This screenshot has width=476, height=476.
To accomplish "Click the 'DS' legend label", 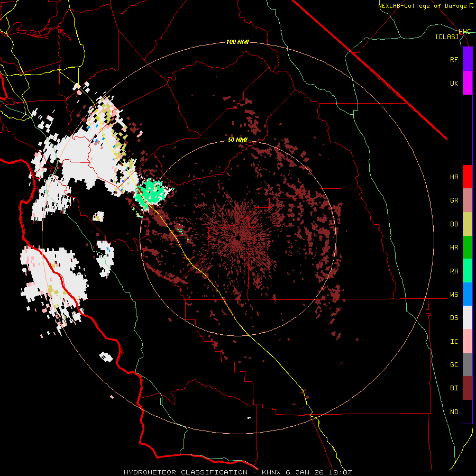I will tap(454, 318).
